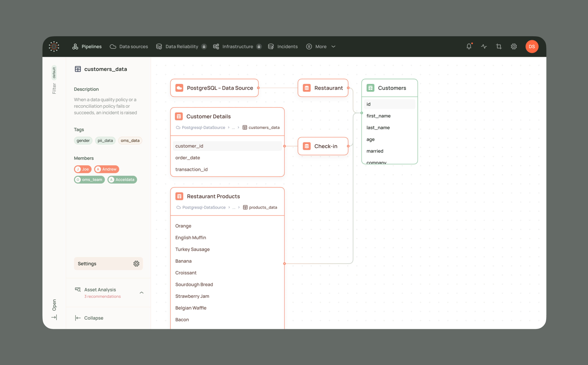Viewport: 588px width, 365px height.
Task: Open settings gear in top bar
Action: tap(514, 47)
